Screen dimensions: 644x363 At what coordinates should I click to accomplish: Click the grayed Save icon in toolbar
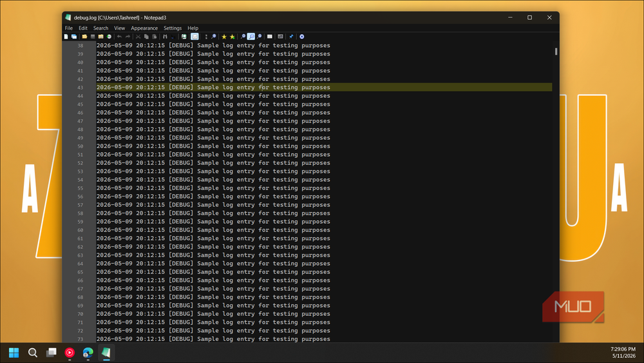[x=93, y=37]
